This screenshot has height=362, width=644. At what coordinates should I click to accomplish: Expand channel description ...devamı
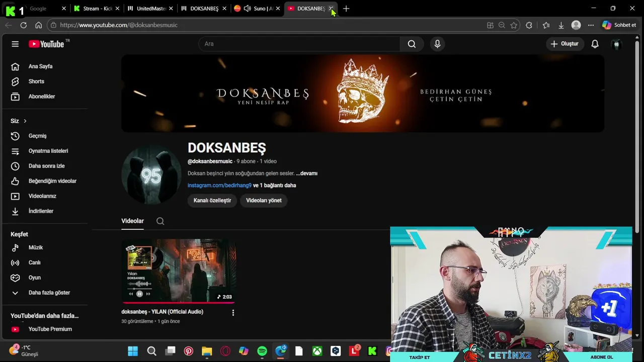click(x=306, y=173)
